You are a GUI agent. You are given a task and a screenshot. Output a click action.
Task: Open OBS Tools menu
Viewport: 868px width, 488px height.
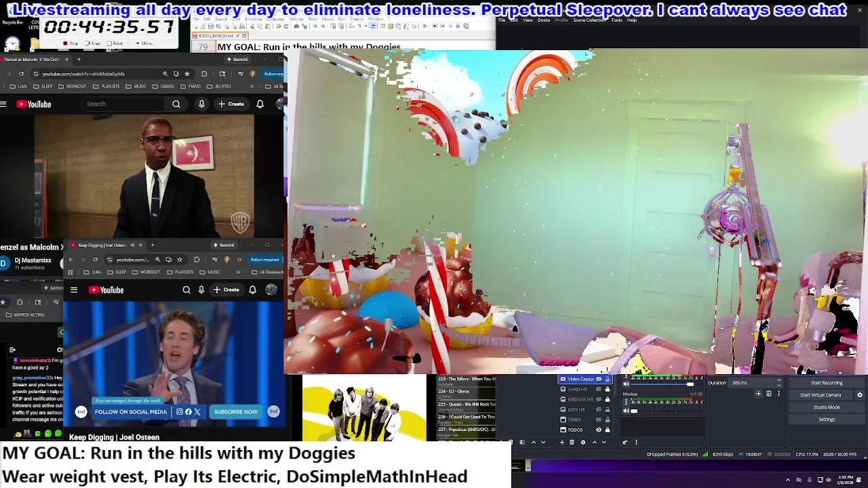click(x=616, y=20)
